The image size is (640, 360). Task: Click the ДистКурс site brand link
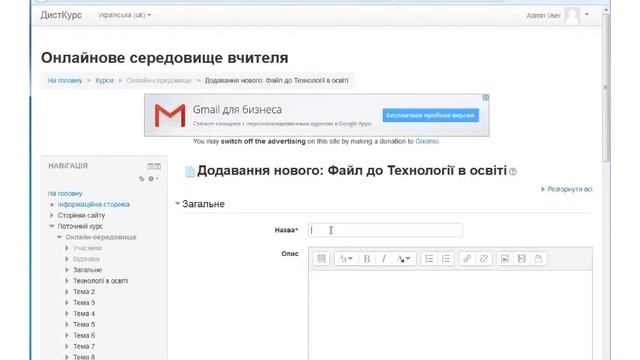click(x=61, y=15)
